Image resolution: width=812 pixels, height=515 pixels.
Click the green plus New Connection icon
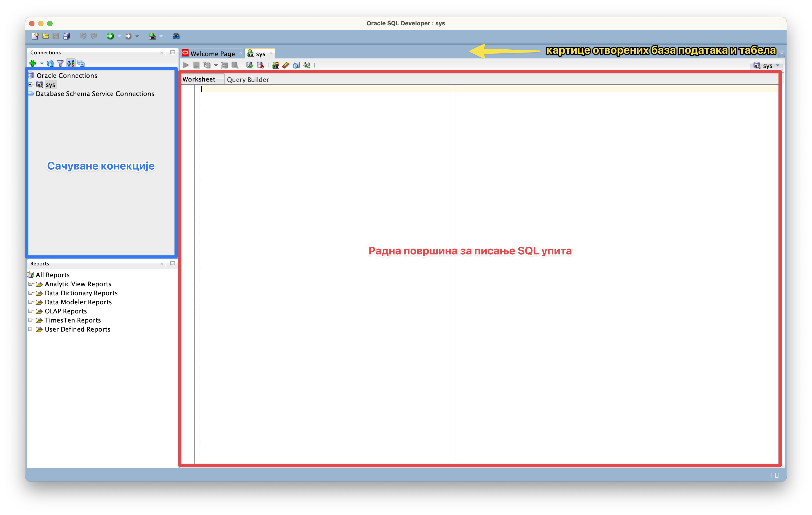pos(33,63)
